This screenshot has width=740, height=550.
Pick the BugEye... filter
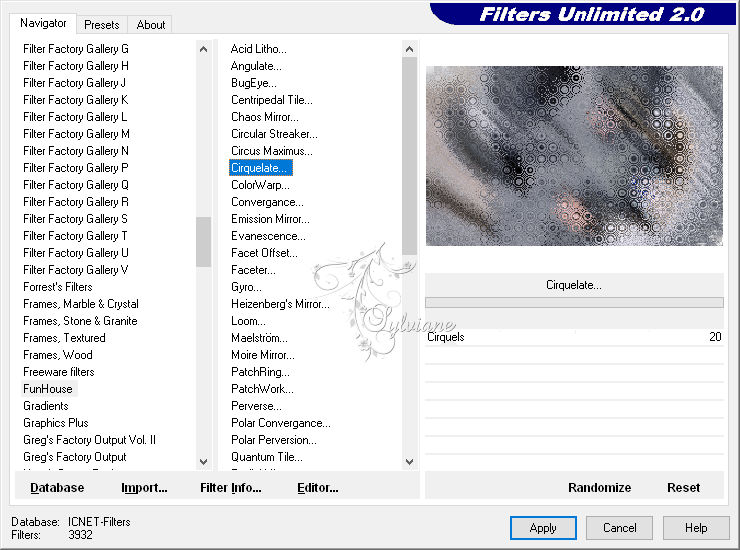click(254, 83)
